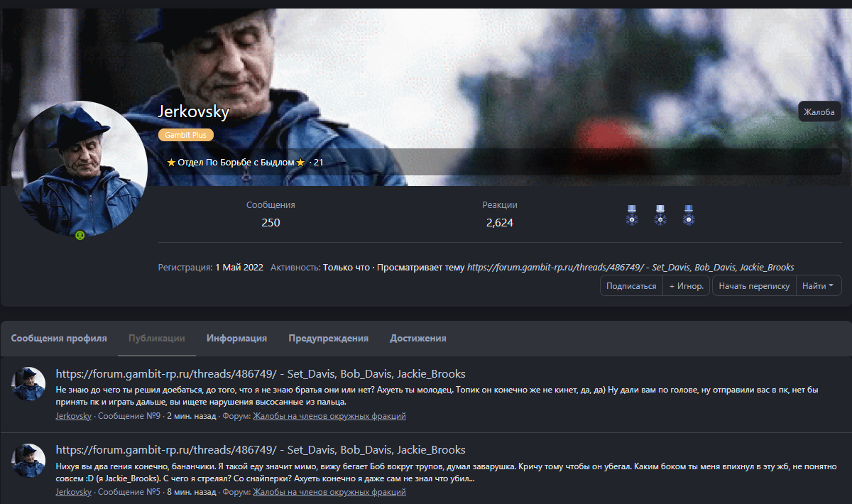852x504 pixels.
Task: Click the rightmost medal icon
Action: point(688,214)
